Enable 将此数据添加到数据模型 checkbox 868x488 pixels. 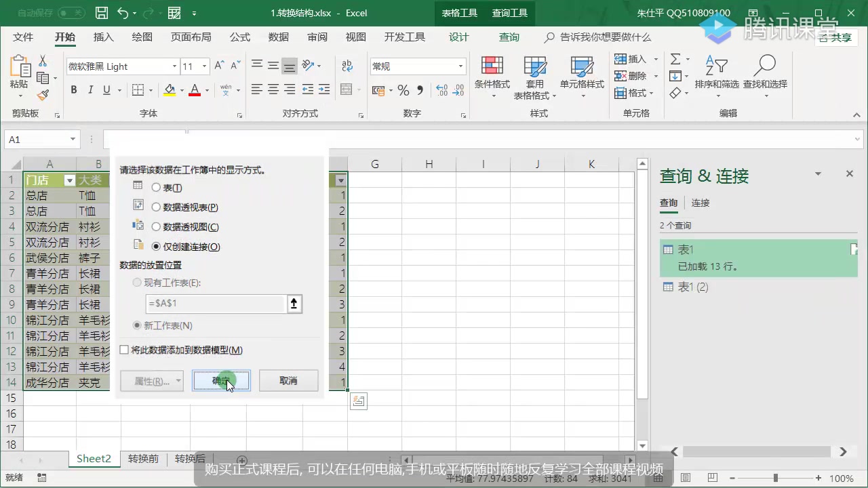(x=124, y=350)
